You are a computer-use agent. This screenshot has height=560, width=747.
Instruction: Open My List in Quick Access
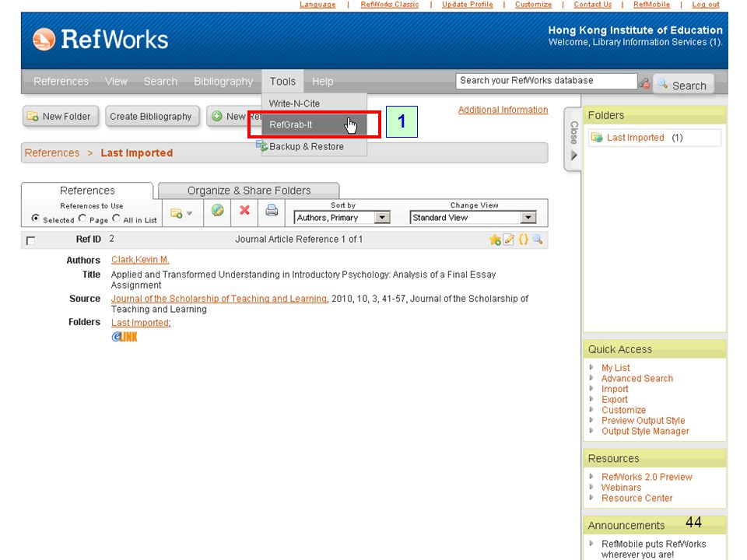[x=615, y=368]
